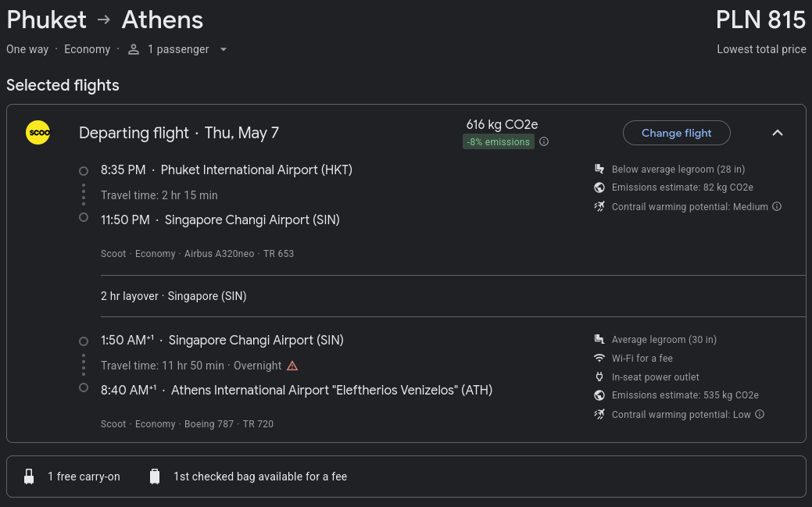Click the 2 hr layover Singapore row
Image resolution: width=812 pixels, height=507 pixels.
pos(453,296)
